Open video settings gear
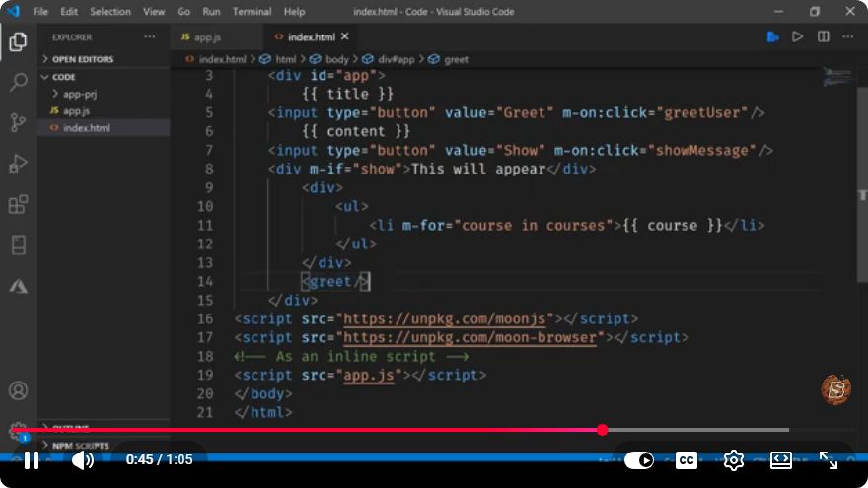This screenshot has height=488, width=868. coord(734,460)
